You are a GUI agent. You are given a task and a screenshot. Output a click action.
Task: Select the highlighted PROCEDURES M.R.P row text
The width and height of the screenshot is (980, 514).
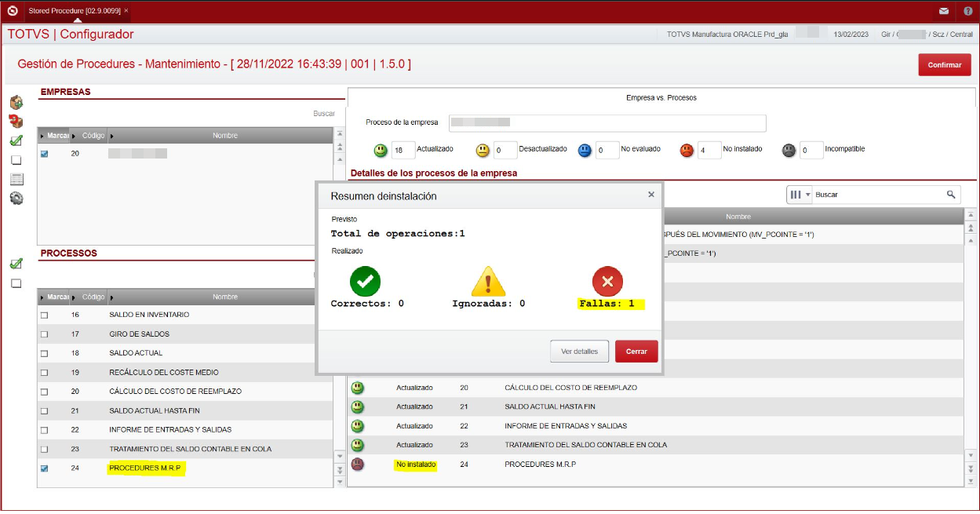(146, 468)
